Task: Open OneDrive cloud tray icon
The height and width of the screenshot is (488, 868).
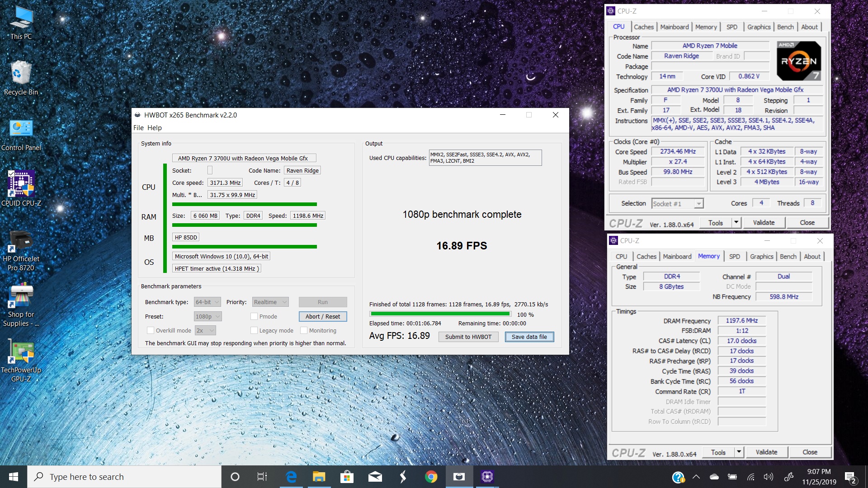Action: pyautogui.click(x=714, y=477)
